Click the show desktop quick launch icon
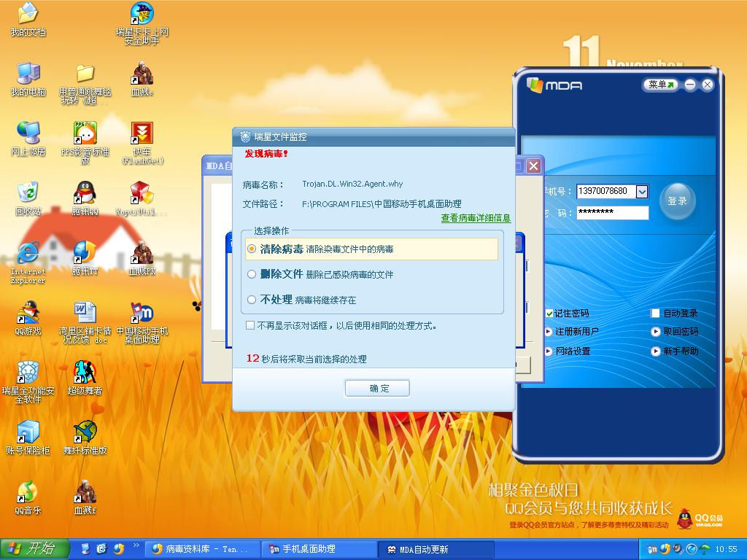747x560 pixels. 85,549
